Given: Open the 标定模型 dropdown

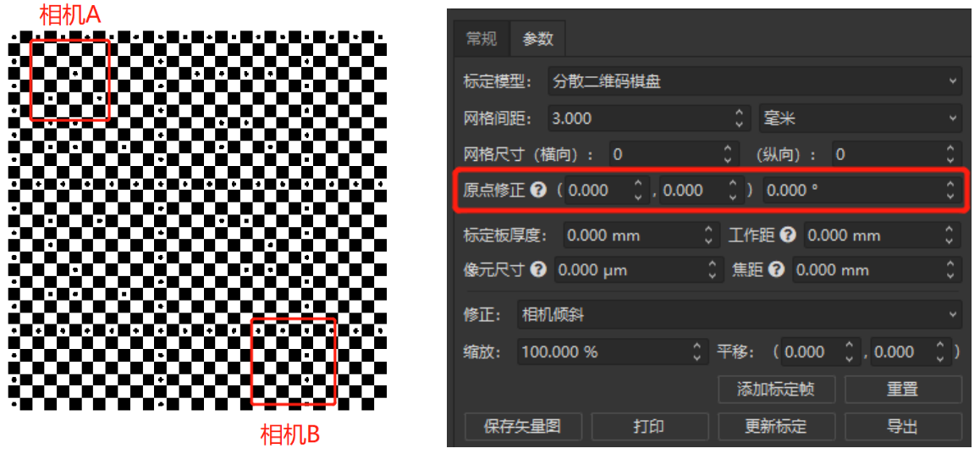Looking at the screenshot, I should click(754, 82).
